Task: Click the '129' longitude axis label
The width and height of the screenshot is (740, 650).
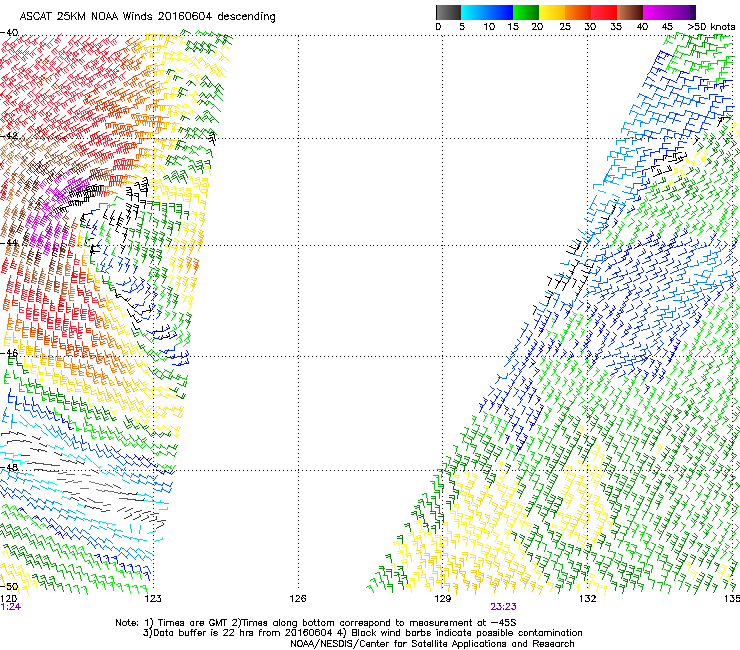Action: 442,599
